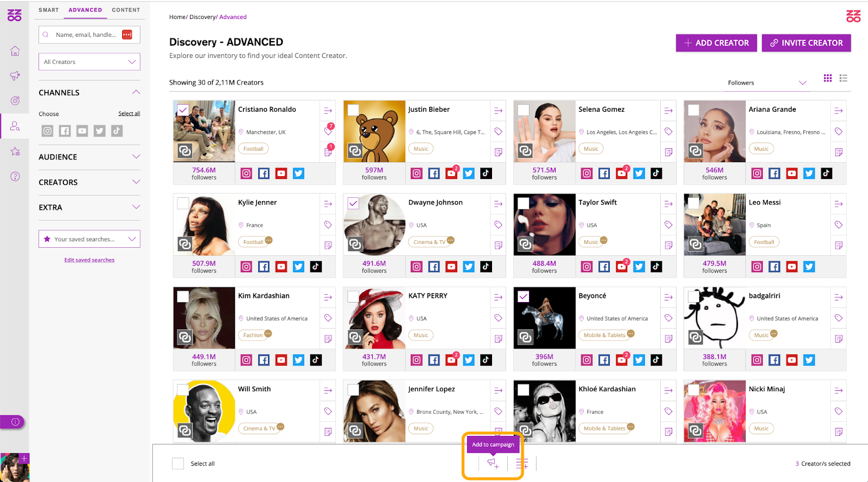This screenshot has height=482, width=868.
Task: Tick the Select all checkbox at bottom
Action: [x=178, y=464]
